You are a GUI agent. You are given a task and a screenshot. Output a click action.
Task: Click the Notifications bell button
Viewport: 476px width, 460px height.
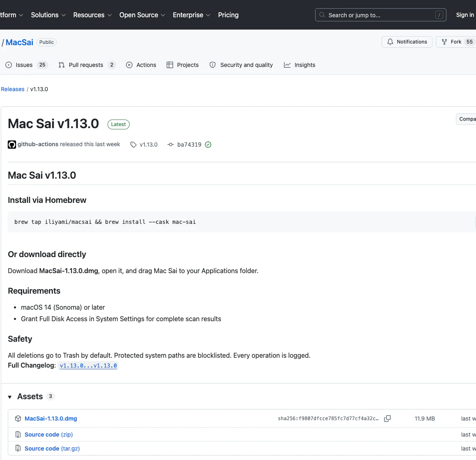407,42
